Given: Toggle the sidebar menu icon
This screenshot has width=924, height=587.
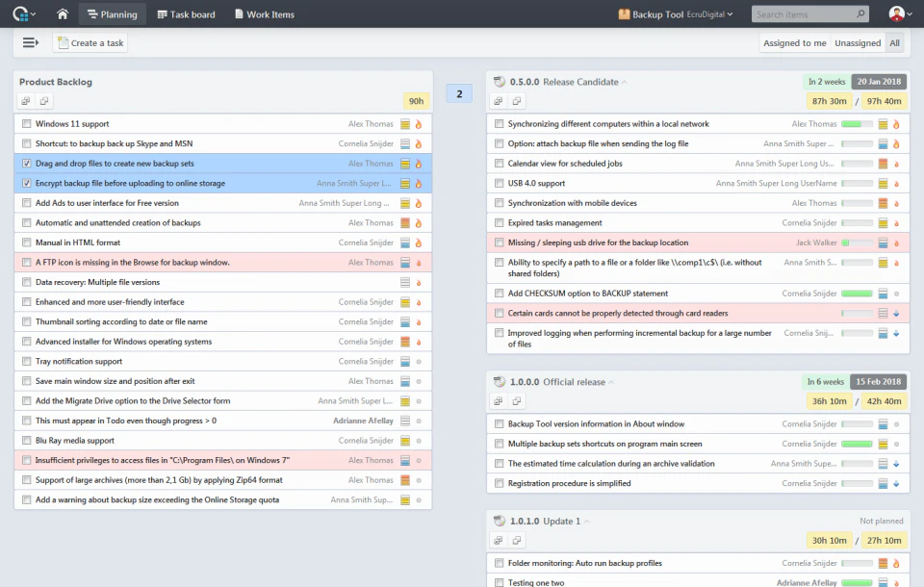Looking at the screenshot, I should click(31, 42).
